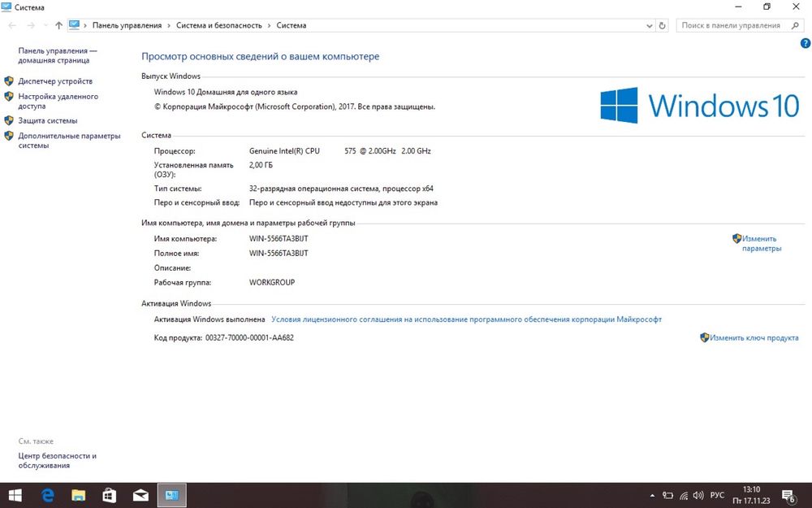Image resolution: width=812 pixels, height=508 pixels.
Task: Open Диспетчер устройств
Action: click(x=55, y=80)
